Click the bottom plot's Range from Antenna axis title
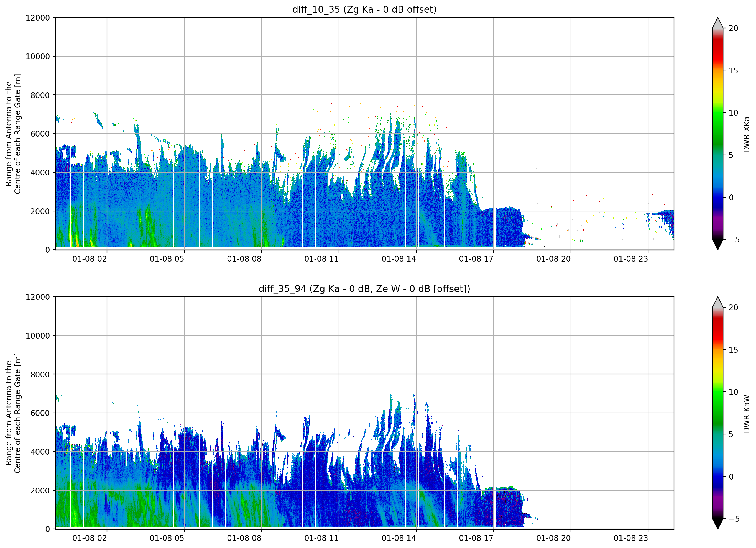Image resolution: width=756 pixels, height=548 pixels. 13,413
